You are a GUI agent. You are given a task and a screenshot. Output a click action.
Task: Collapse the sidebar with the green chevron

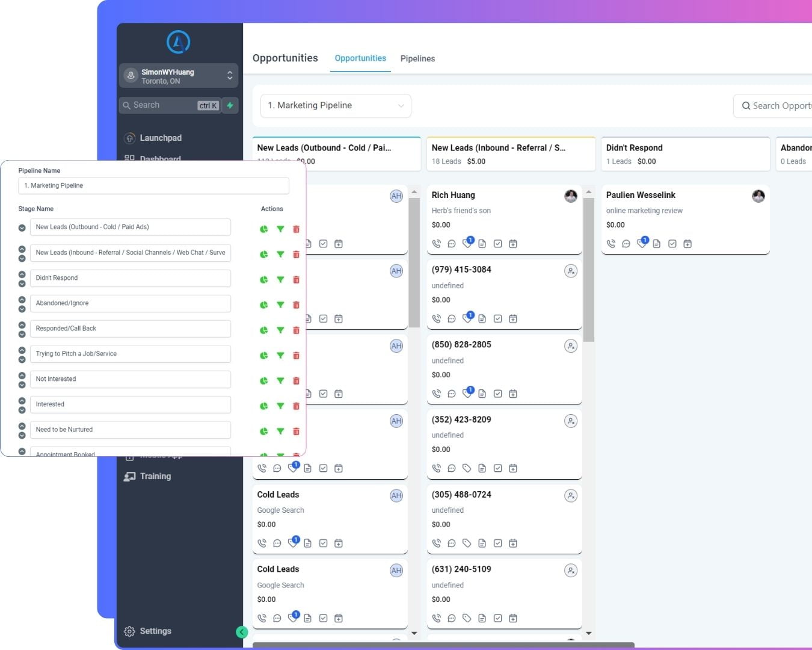[x=242, y=632]
